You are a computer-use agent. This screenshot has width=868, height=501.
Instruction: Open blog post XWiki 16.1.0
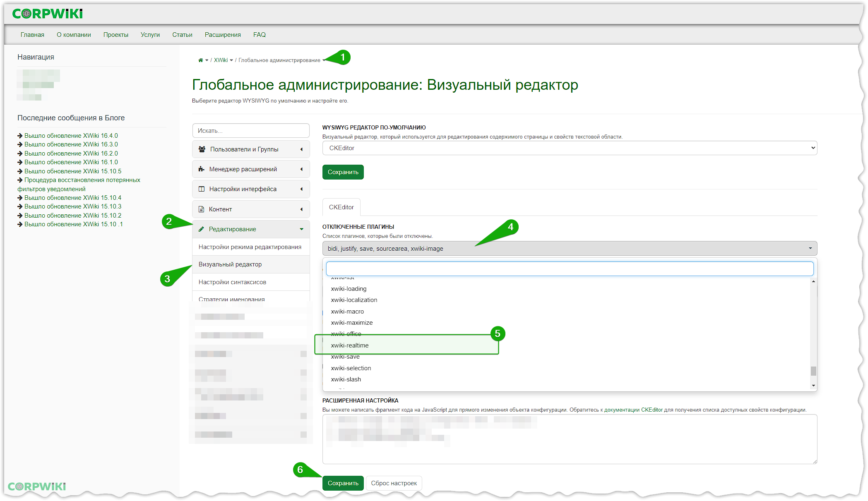(71, 162)
